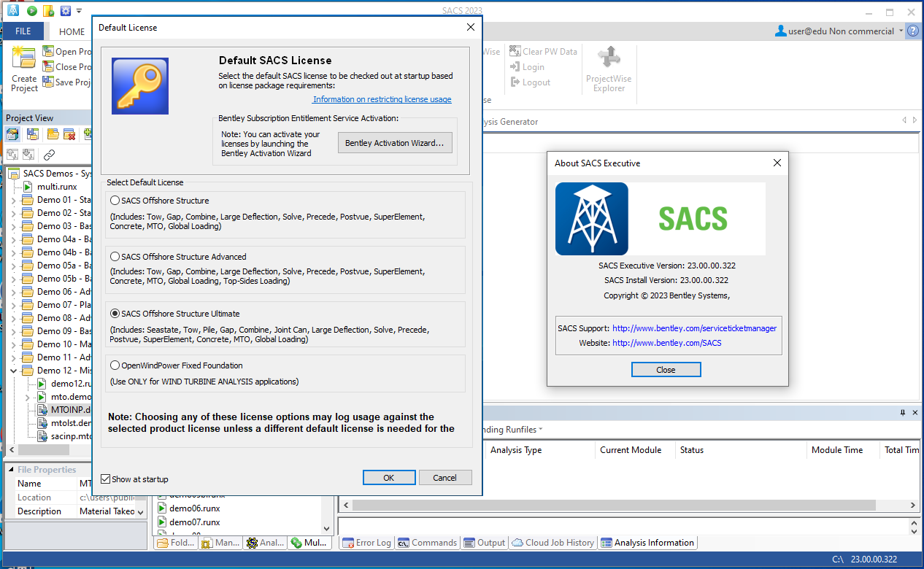Open the bentley.com/SACS website link
This screenshot has width=924, height=569.
coord(667,343)
